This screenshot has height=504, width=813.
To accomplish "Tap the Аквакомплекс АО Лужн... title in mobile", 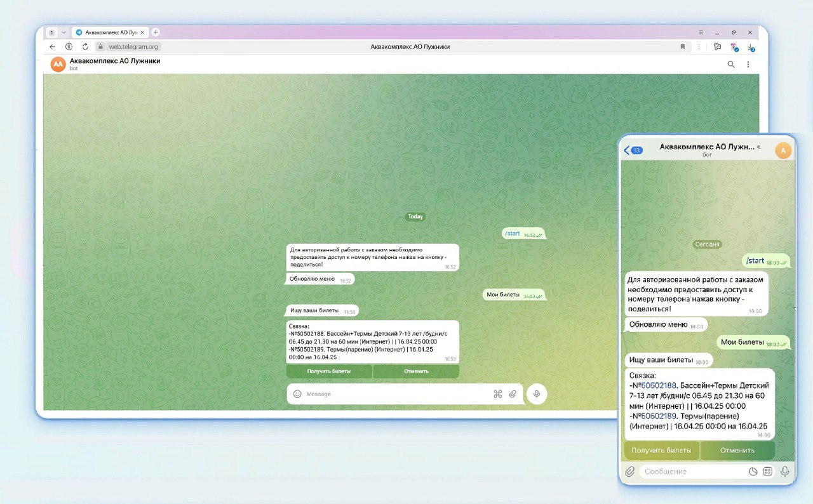I will coord(707,147).
